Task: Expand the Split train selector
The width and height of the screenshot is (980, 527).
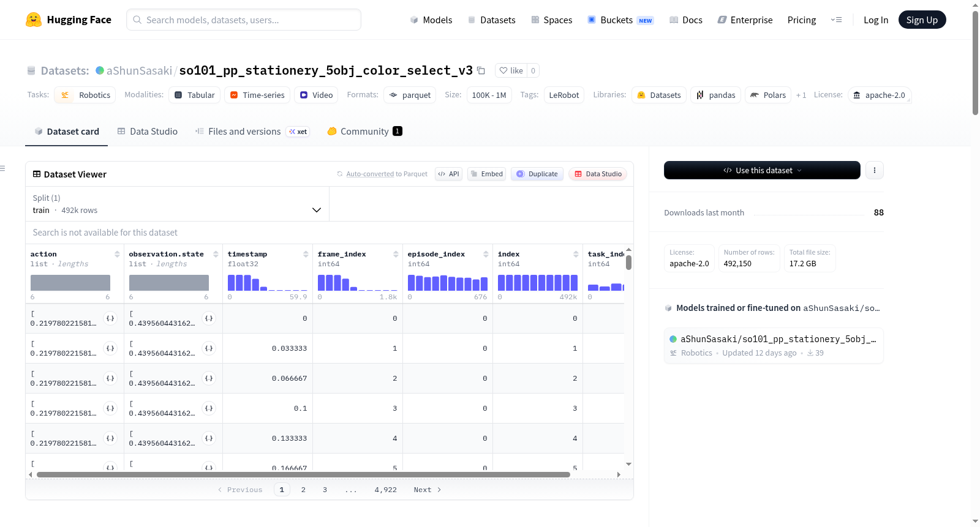Action: 177,204
